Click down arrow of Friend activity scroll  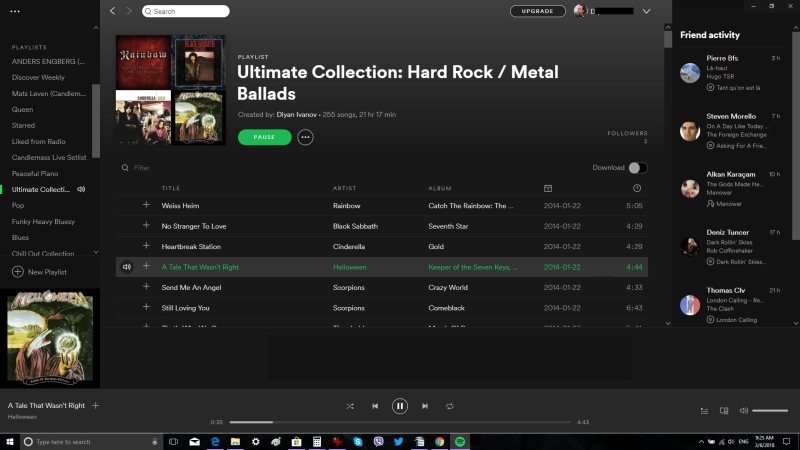point(796,323)
